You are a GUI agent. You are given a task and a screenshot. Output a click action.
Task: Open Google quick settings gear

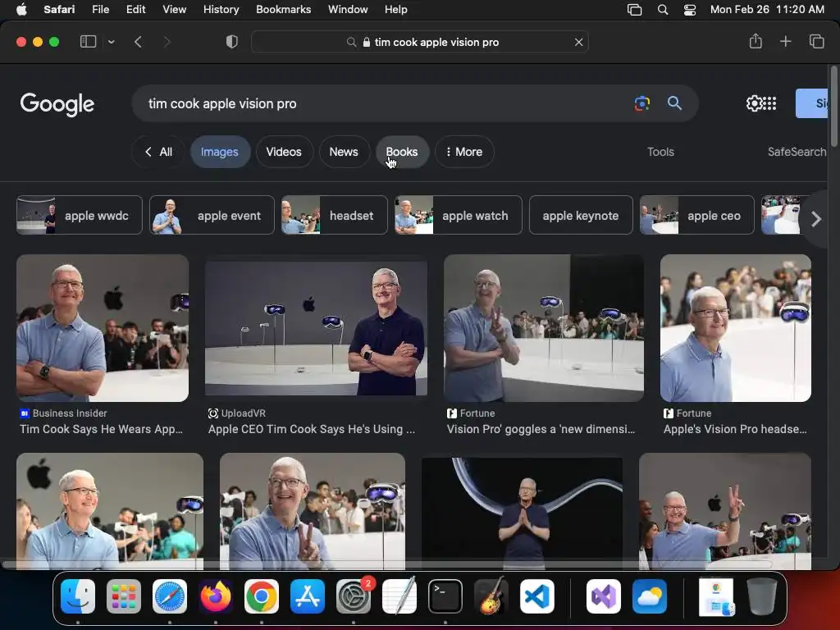(x=753, y=103)
